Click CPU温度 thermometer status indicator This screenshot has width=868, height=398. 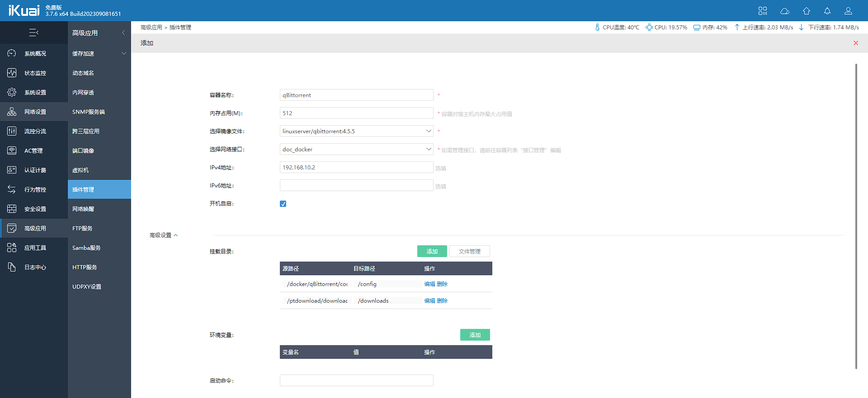[617, 28]
